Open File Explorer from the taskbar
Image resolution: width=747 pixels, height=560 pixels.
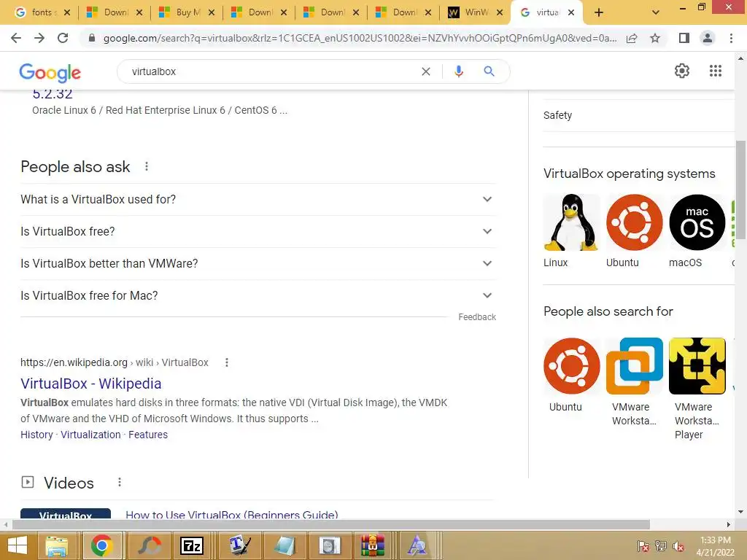point(57,545)
